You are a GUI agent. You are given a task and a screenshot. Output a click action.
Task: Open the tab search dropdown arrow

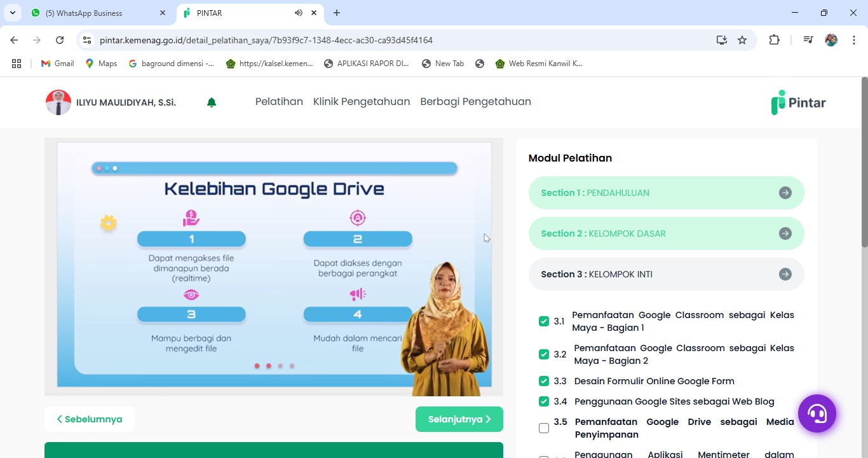(x=12, y=13)
